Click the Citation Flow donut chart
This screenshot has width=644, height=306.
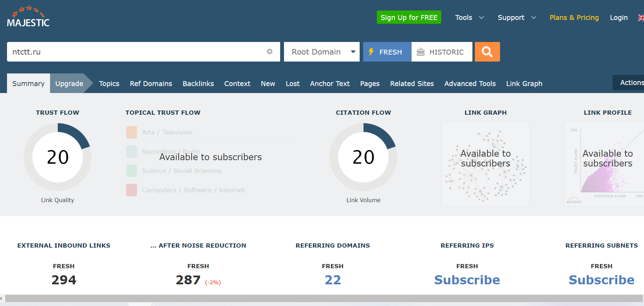click(x=363, y=157)
